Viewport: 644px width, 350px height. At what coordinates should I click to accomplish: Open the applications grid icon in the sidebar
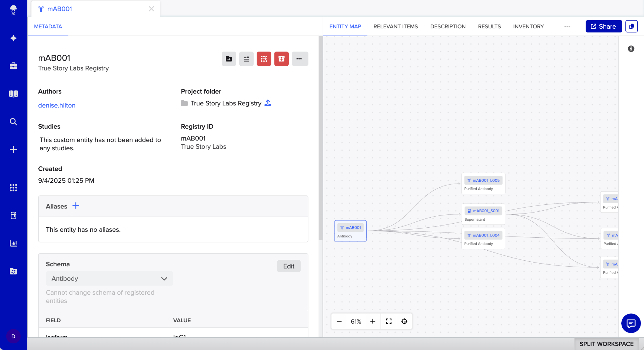click(x=13, y=188)
